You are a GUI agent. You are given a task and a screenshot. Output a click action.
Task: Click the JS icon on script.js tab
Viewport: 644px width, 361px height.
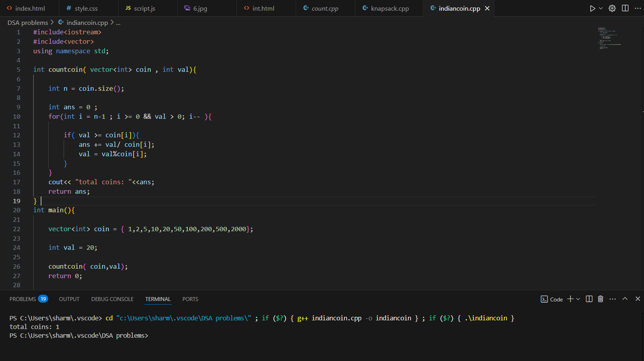[128, 9]
